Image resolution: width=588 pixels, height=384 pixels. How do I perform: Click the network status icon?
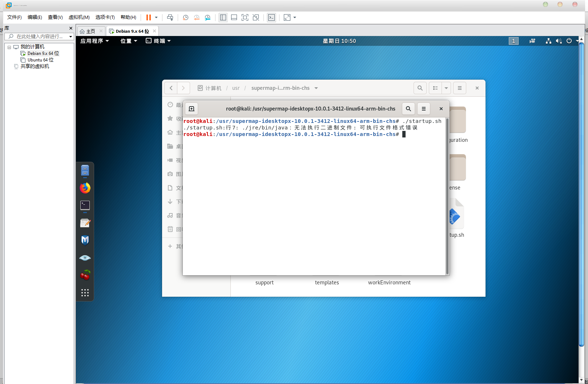548,41
